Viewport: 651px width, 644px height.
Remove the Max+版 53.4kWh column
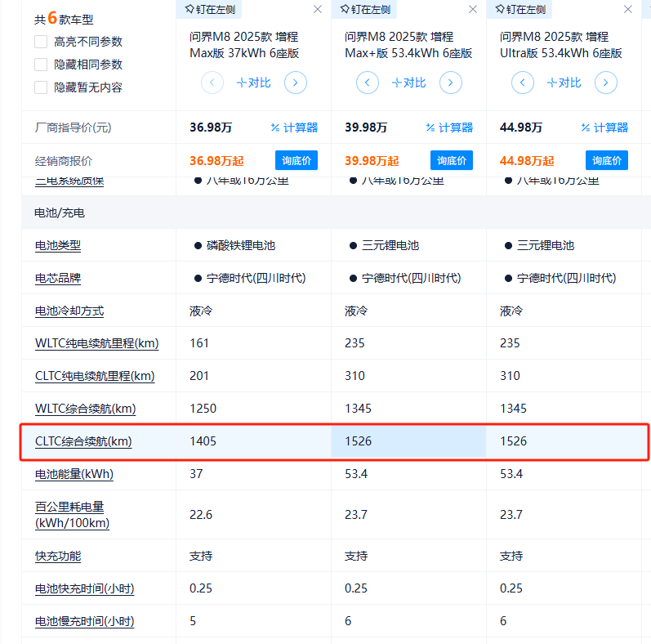click(x=473, y=9)
